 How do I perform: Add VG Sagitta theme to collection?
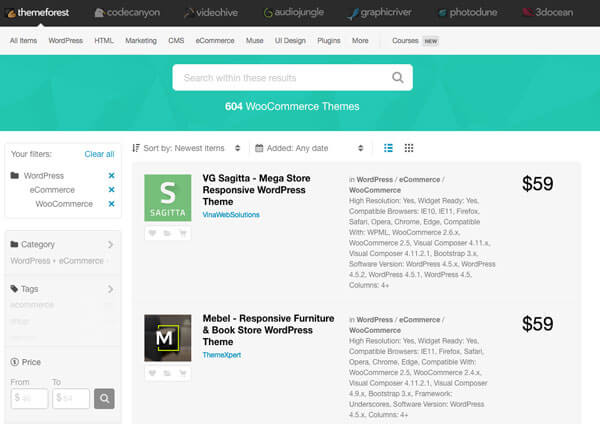(167, 233)
